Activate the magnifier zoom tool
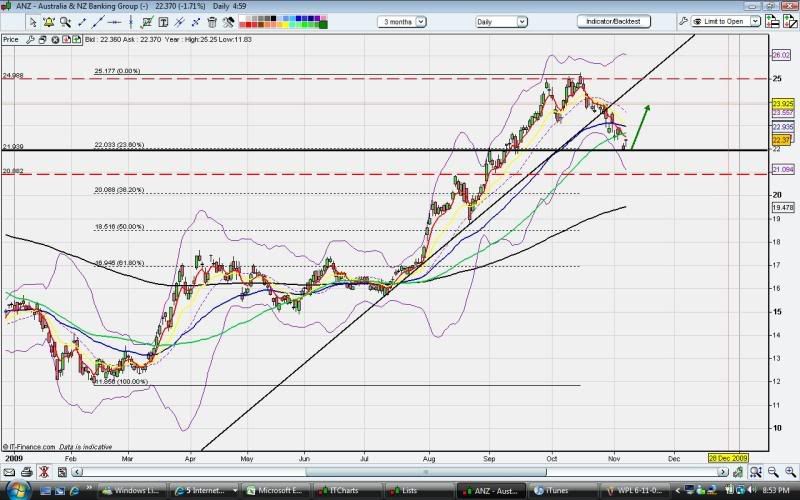The image size is (800, 500). [65, 22]
